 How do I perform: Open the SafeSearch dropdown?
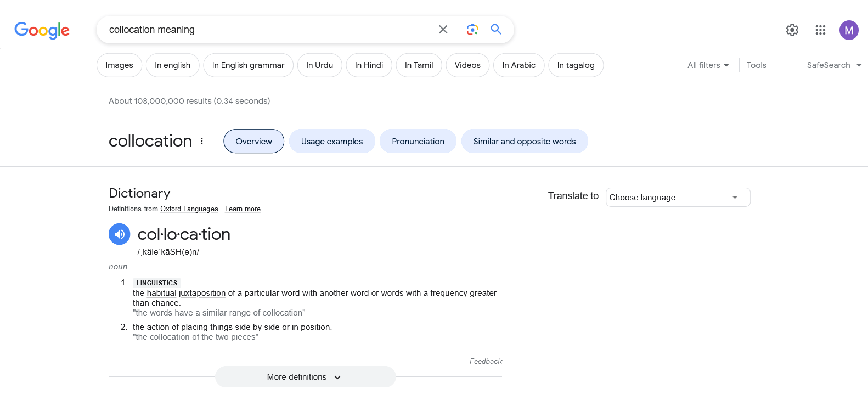click(x=833, y=65)
